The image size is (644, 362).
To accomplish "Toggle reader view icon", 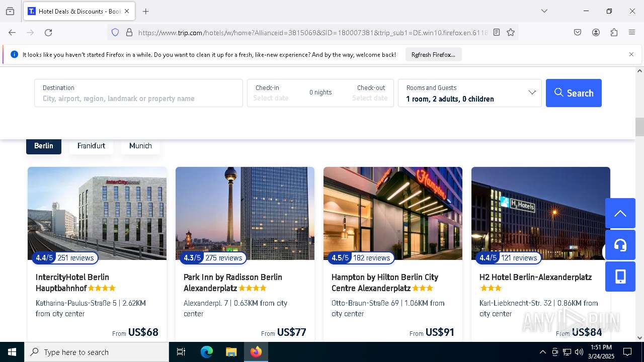I will [497, 33].
